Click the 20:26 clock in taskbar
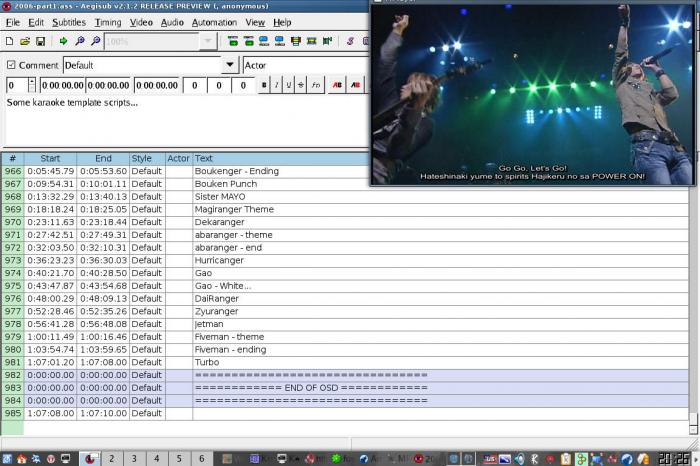Screen dimensions: 700x466 pyautogui.click(x=673, y=458)
